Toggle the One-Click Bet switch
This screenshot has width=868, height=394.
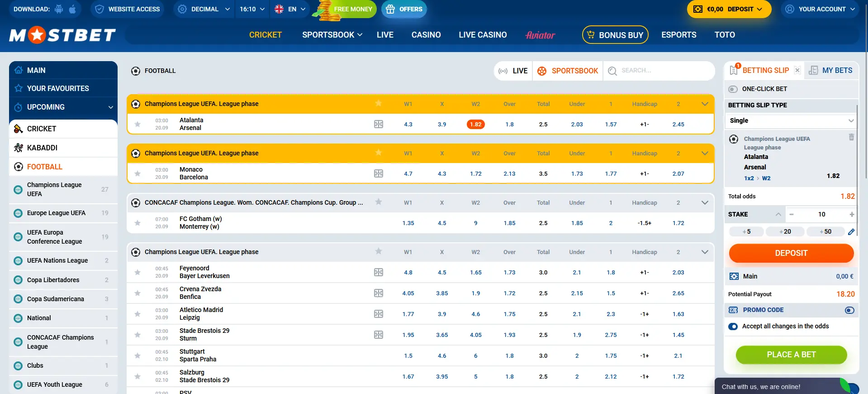733,89
